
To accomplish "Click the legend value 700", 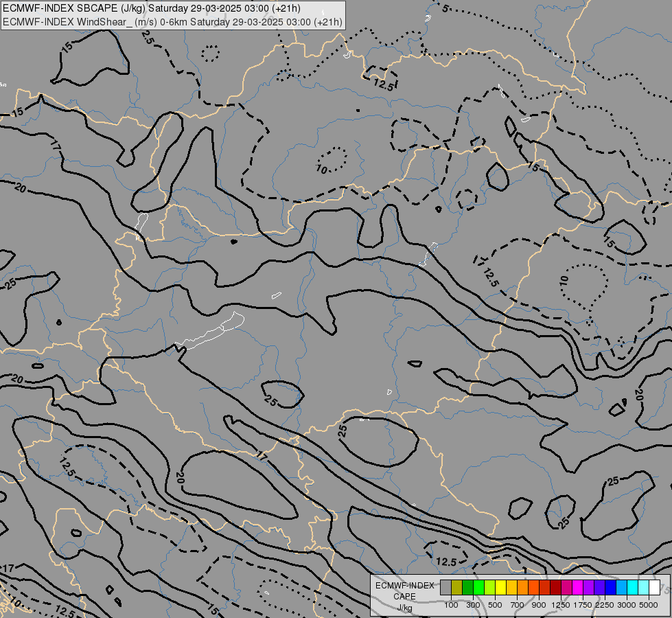I will (518, 605).
